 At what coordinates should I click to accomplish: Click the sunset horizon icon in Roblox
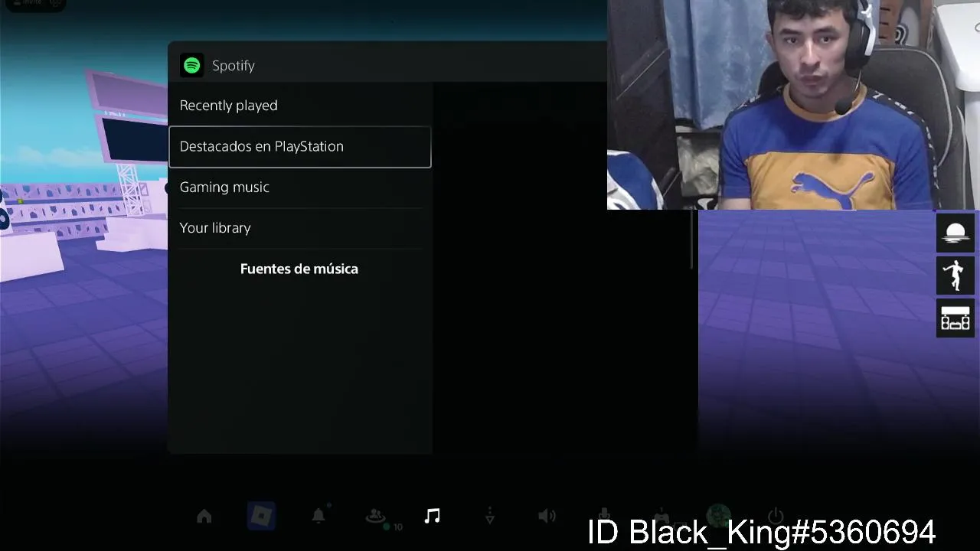[x=955, y=233]
